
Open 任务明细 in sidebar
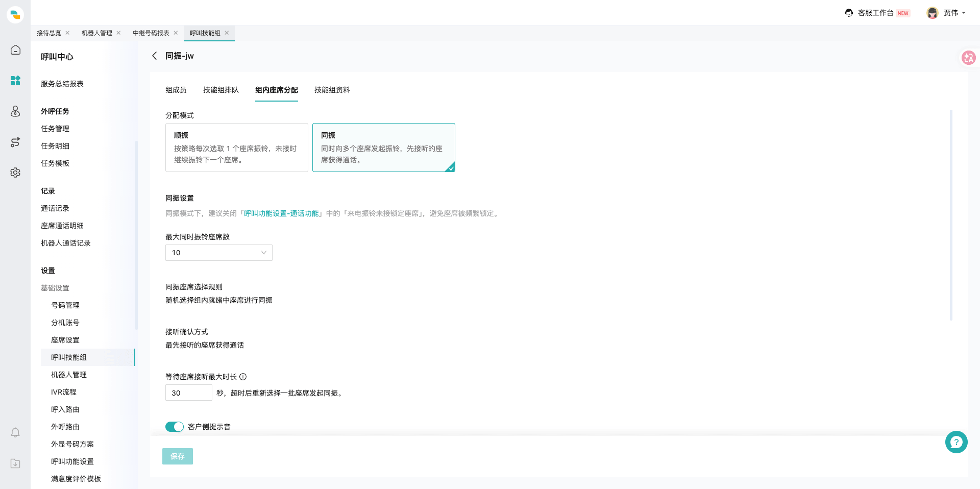55,146
